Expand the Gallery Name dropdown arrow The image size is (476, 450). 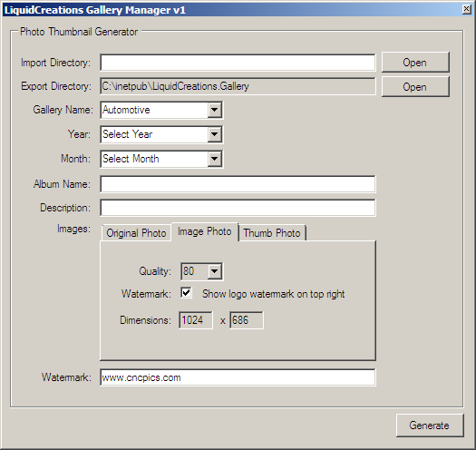pos(215,110)
